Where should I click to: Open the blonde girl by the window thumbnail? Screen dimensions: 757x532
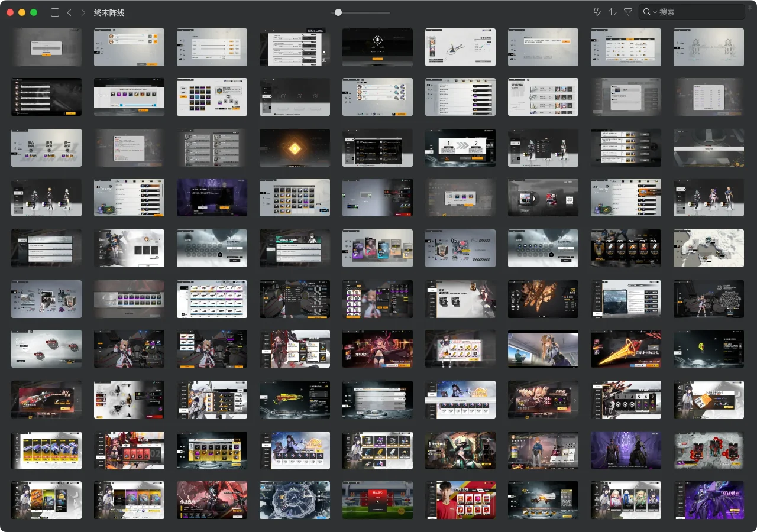[x=543, y=349]
